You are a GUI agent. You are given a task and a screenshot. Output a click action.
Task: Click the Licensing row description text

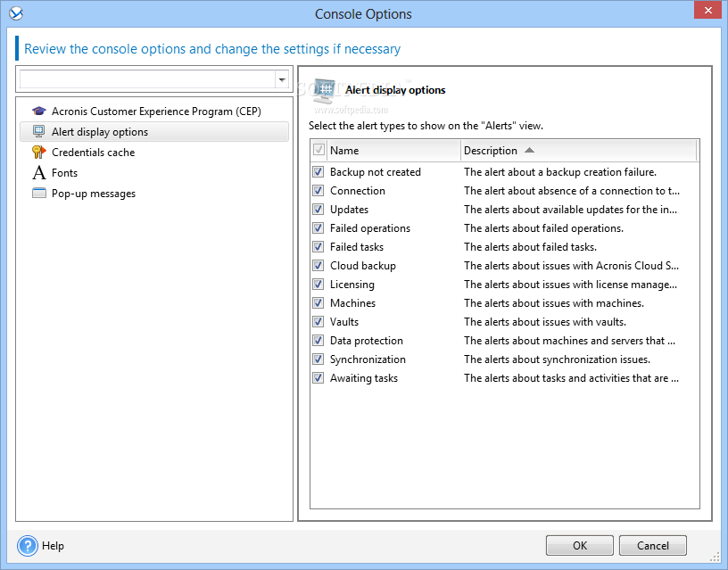570,284
